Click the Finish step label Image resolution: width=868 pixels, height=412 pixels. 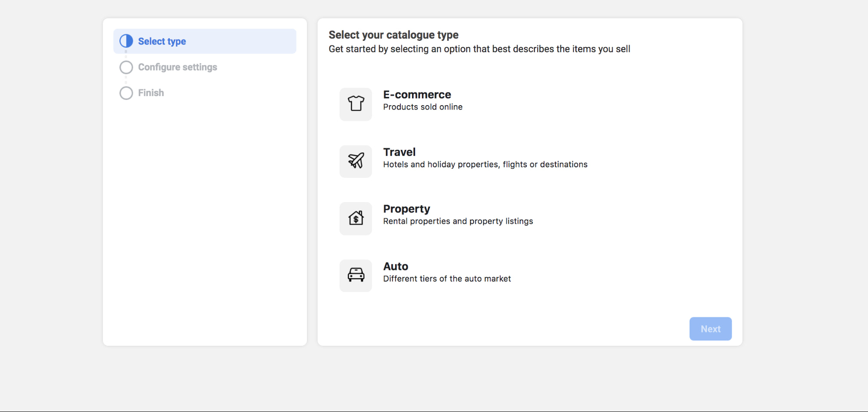pos(151,93)
